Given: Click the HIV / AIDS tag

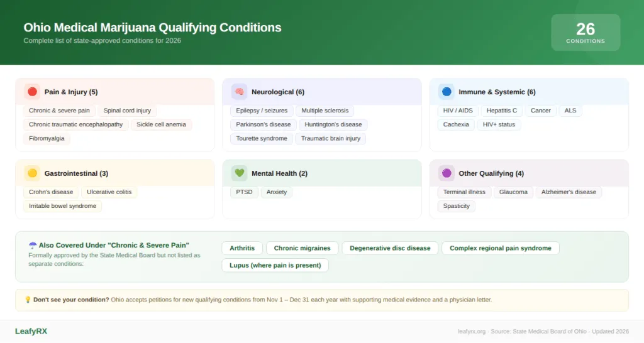Looking at the screenshot, I should (458, 111).
